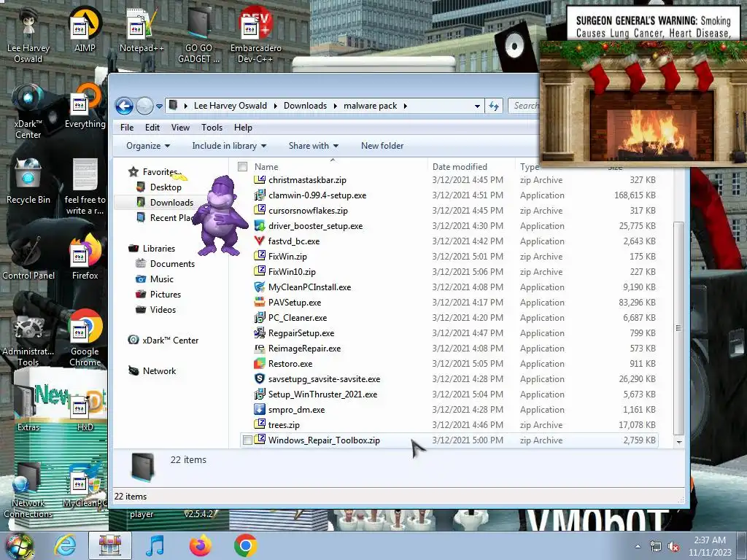
Task: Open the xDark Center desktop icon
Action: click(x=28, y=111)
